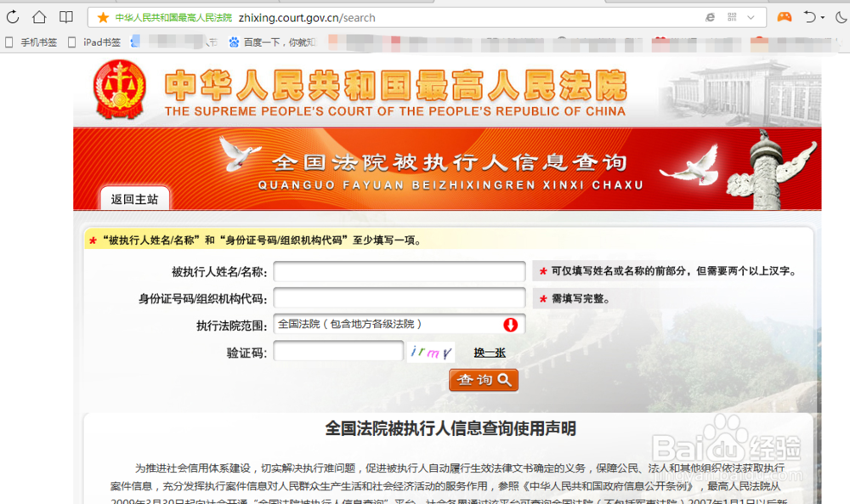The image size is (850, 504).
Task: Click inside the 验证码 captcha input field
Action: tap(337, 351)
